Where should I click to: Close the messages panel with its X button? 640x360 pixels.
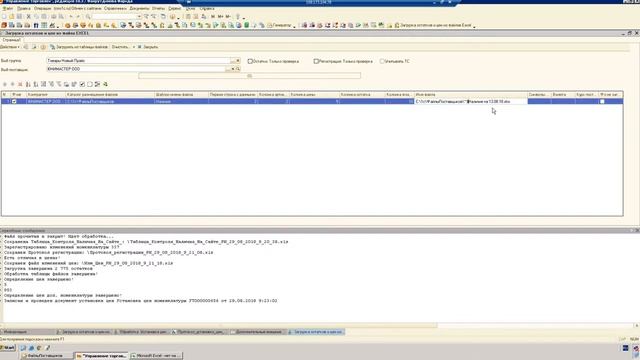(637, 231)
